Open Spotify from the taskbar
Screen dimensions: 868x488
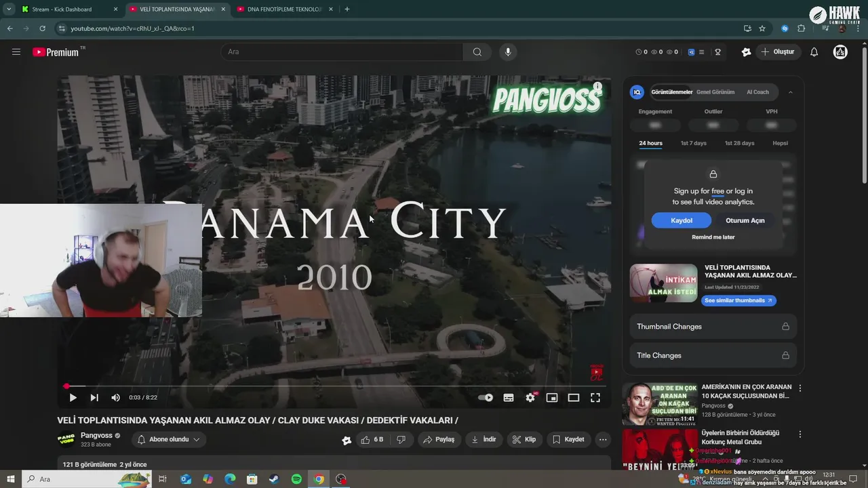(x=296, y=479)
